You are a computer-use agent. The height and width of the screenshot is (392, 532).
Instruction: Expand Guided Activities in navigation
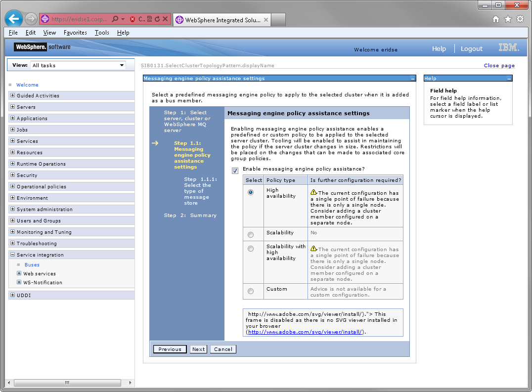12,95
